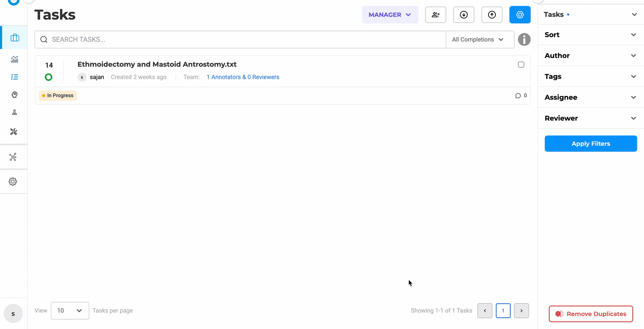Open the Tools wrench panel in sidebar

[x=13, y=131]
